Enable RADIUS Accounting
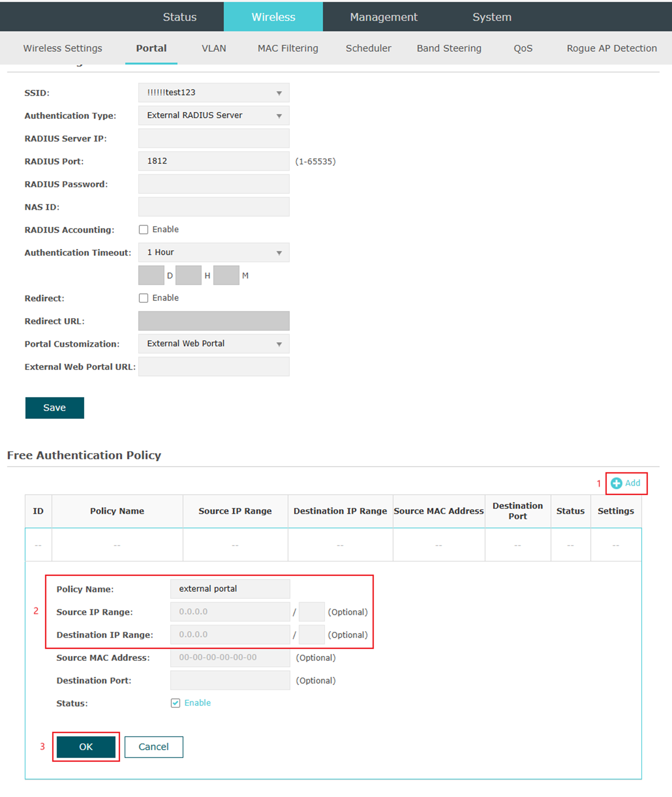The height and width of the screenshot is (797, 672). (x=144, y=229)
